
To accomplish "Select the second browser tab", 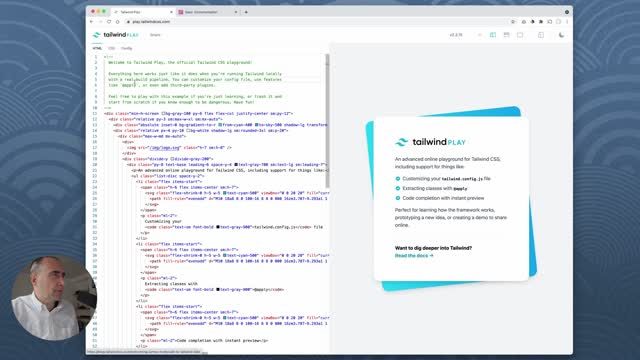I will [x=207, y=12].
